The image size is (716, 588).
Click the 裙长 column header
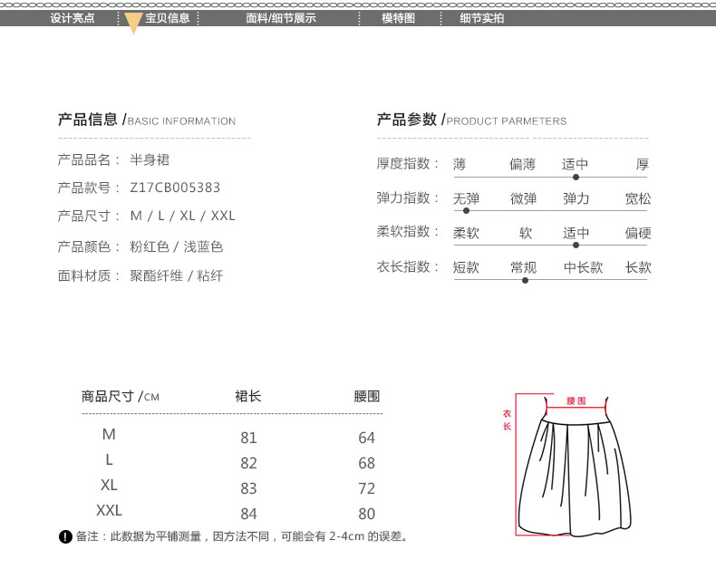tap(248, 397)
